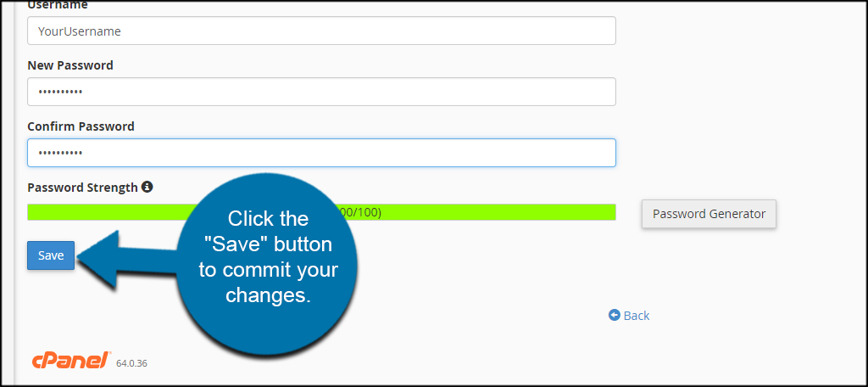Click the YourUsername placeholder text
Screen dimensions: 868x387
point(79,31)
